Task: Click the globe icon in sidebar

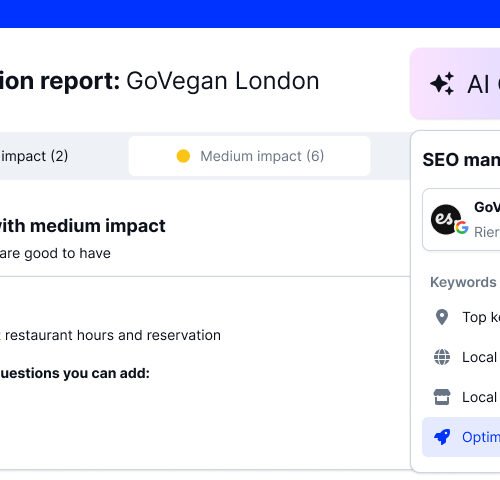Action: tap(442, 357)
